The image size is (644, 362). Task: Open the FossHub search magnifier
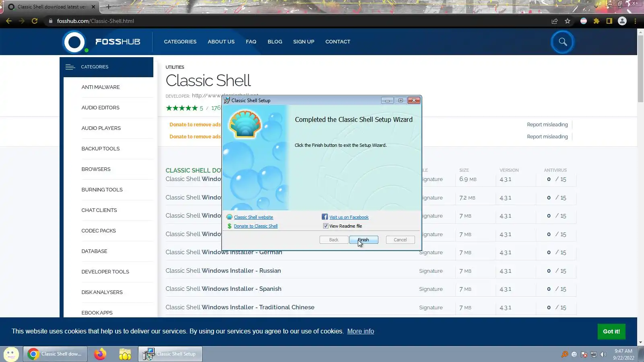click(x=562, y=42)
